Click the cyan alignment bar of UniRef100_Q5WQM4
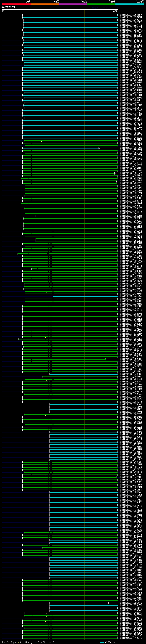This screenshot has height=644, width=146. pos(77,216)
